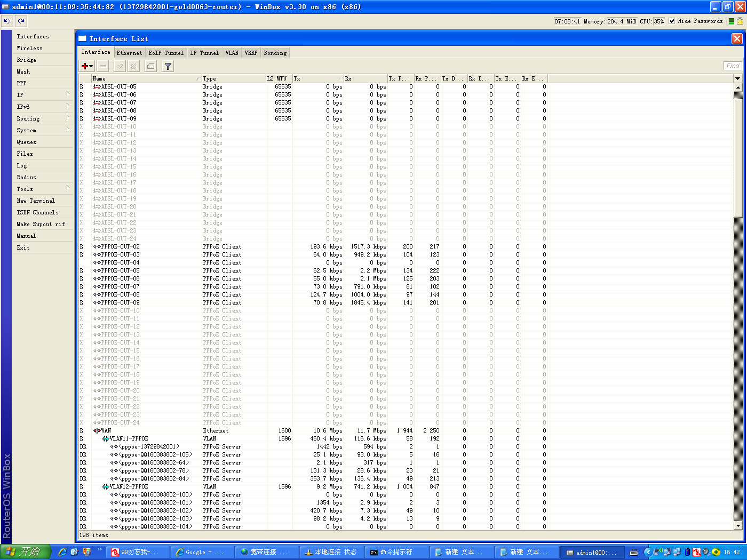Click the bridge icon of ADSL-OUT-05
747x560 pixels.
point(97,86)
